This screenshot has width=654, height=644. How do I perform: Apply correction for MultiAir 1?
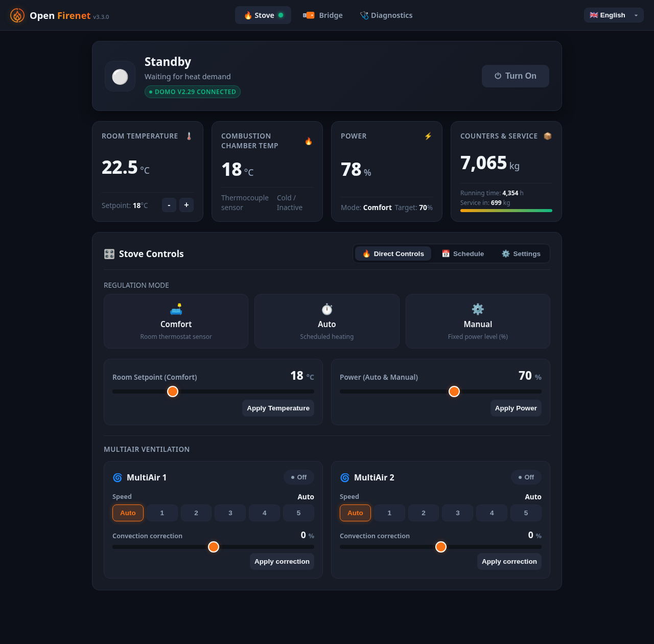coord(282,562)
